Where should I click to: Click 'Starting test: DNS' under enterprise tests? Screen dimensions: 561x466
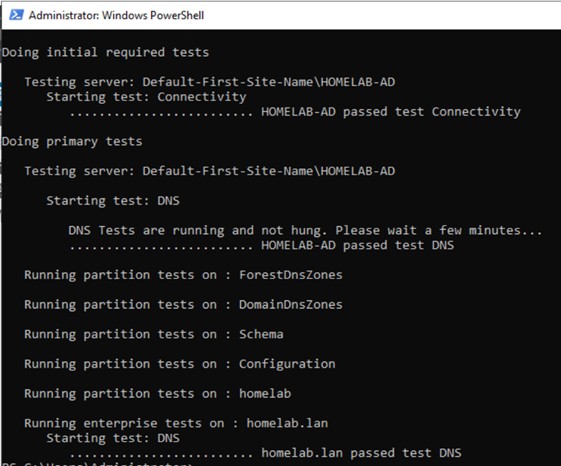[113, 438]
